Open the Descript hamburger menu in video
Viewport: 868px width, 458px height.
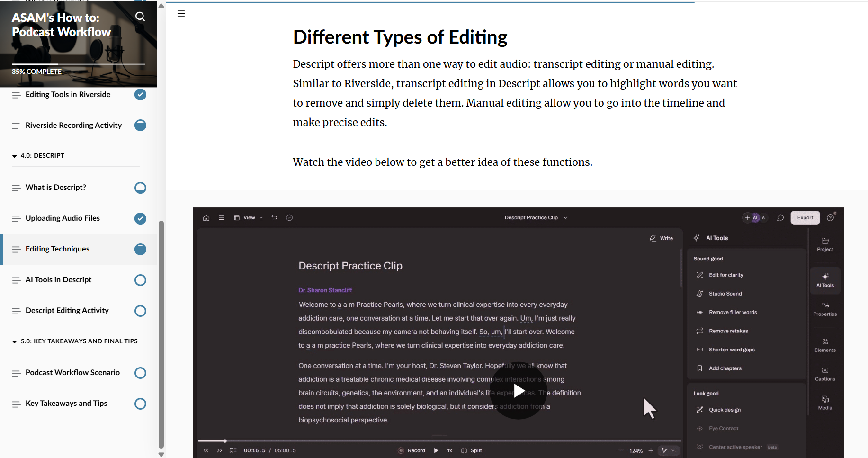(x=221, y=218)
